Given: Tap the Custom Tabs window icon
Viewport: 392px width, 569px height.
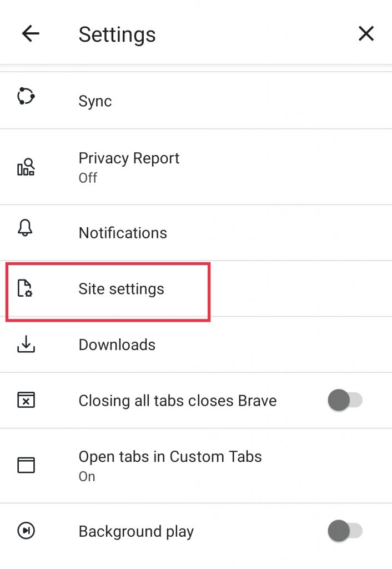Looking at the screenshot, I should click(x=26, y=465).
